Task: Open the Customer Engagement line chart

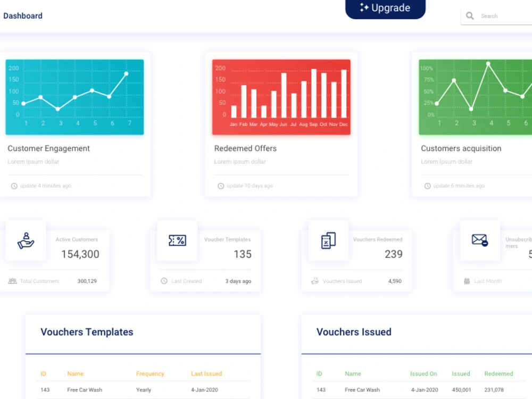Action: click(x=74, y=97)
